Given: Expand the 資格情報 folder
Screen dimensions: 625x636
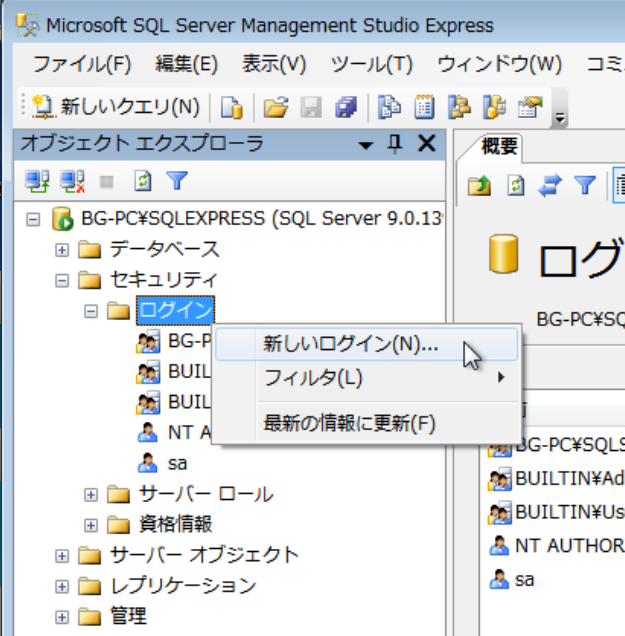Looking at the screenshot, I should (91, 525).
